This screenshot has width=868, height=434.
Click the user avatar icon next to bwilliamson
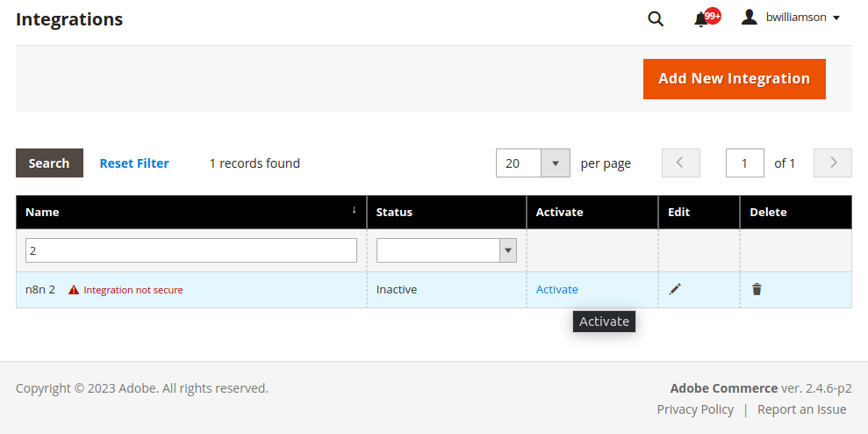(x=749, y=18)
